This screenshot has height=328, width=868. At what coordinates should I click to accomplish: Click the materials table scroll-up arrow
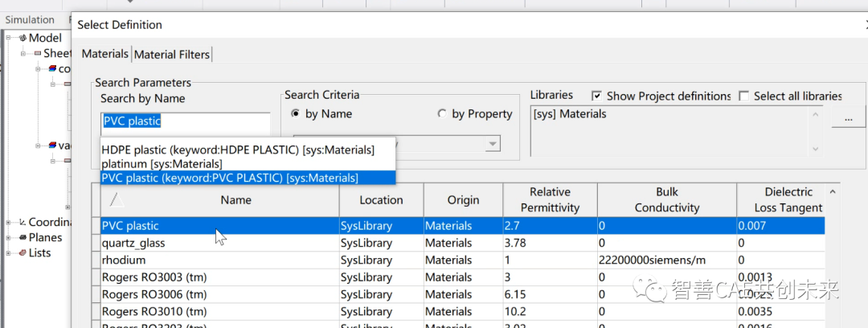pos(832,191)
